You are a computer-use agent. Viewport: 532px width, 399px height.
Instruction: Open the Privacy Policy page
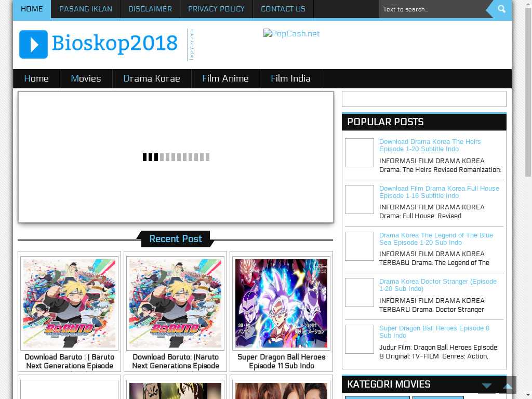click(x=216, y=9)
